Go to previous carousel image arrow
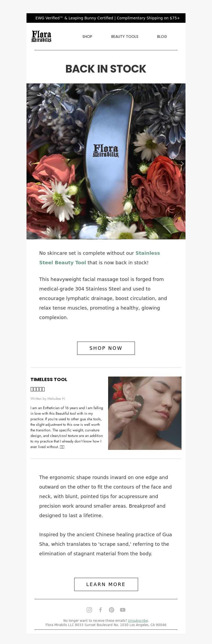This screenshot has width=212, height=644. (30, 164)
